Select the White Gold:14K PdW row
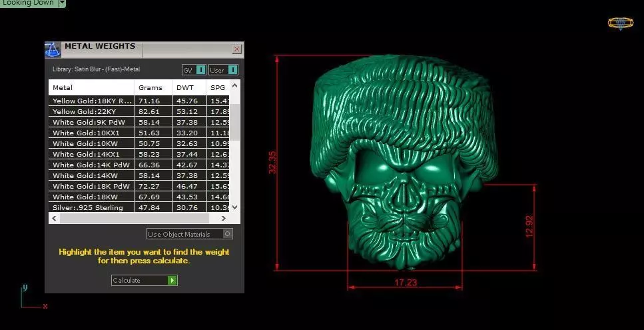Viewport: 644px width, 330px height. tap(139, 165)
